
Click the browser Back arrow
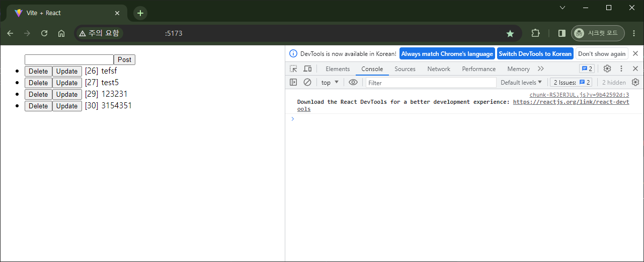tap(10, 33)
